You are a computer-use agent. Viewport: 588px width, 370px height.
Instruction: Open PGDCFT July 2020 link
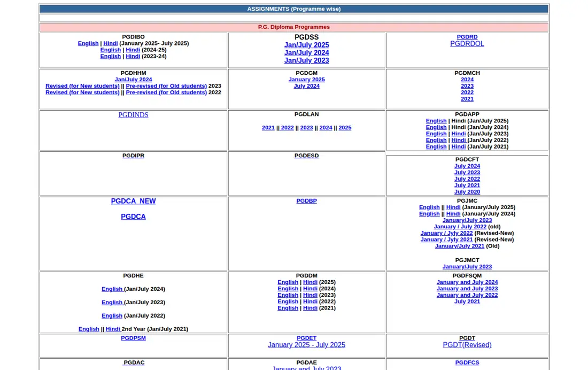(x=467, y=192)
